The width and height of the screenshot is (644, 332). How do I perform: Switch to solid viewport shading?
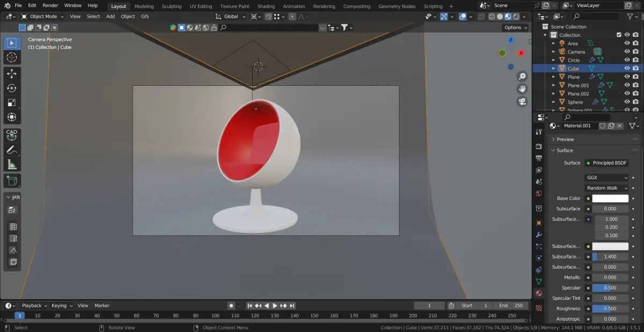(499, 17)
